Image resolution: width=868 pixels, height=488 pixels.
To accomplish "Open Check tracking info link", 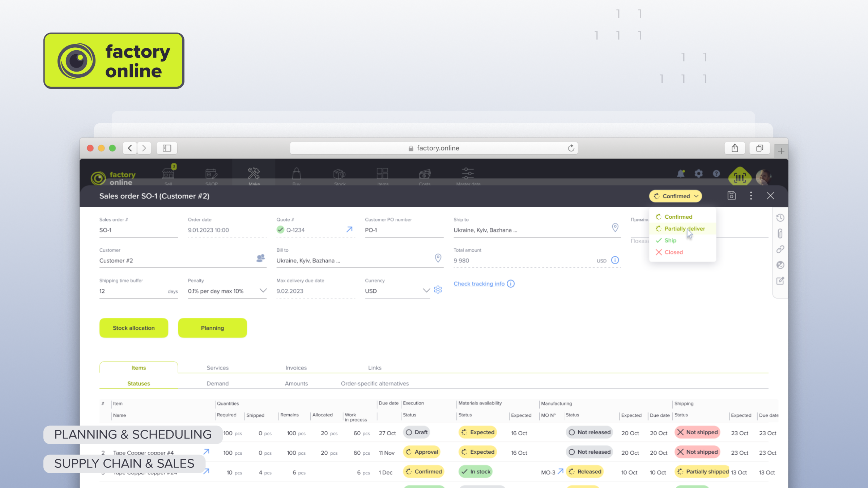I will click(479, 284).
